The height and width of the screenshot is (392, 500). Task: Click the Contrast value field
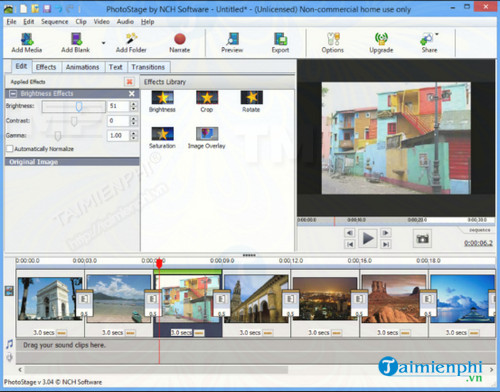point(118,121)
